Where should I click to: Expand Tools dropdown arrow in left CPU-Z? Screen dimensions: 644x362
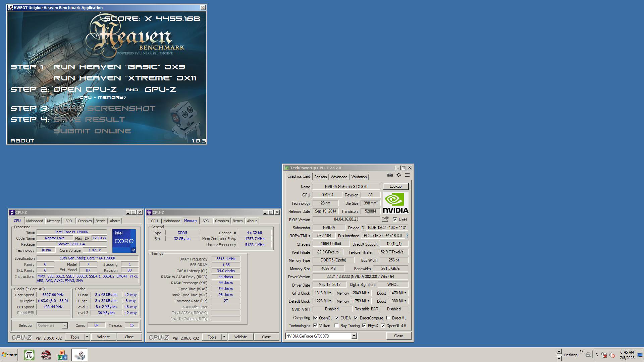point(87,337)
